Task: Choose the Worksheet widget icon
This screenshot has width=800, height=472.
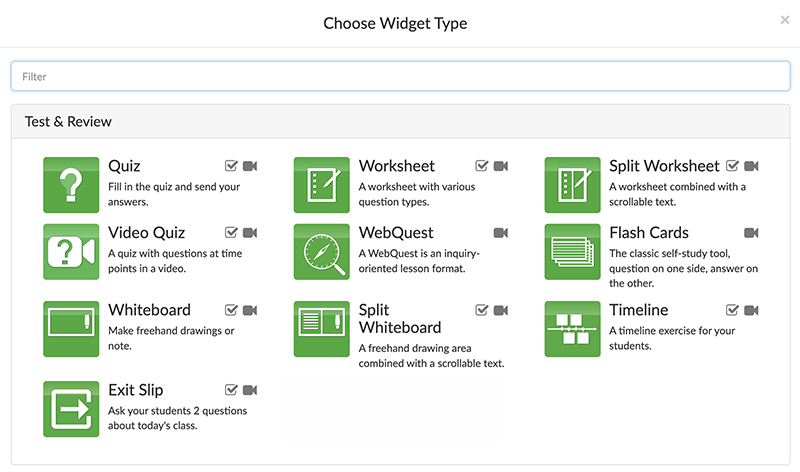Action: (x=322, y=185)
